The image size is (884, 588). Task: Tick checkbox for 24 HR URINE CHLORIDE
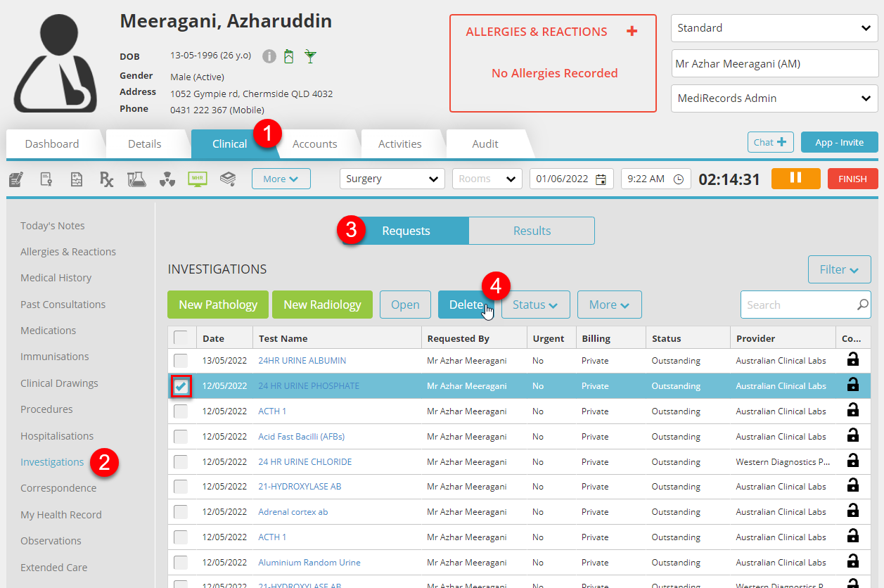point(181,462)
